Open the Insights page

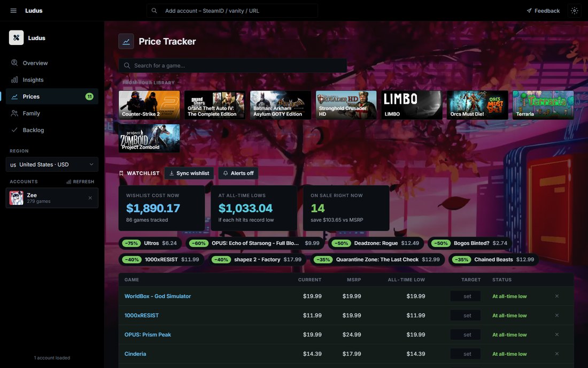pos(52,80)
